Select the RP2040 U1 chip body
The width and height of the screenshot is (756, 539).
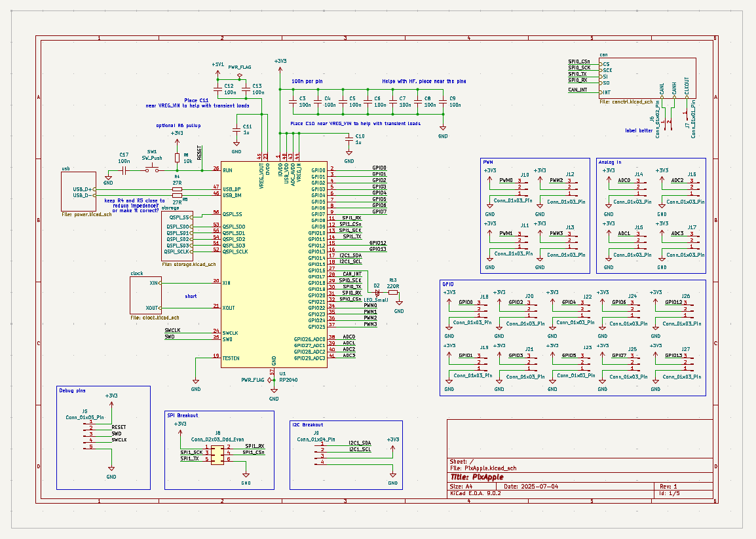coord(274,262)
